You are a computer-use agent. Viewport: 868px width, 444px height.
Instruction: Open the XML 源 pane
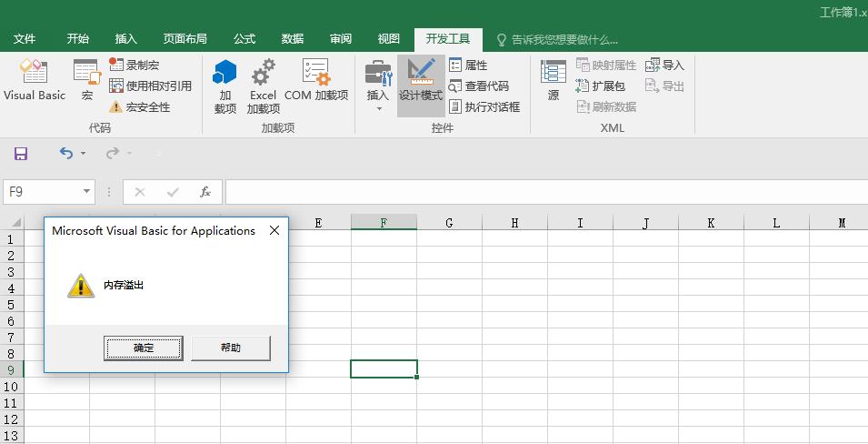553,81
